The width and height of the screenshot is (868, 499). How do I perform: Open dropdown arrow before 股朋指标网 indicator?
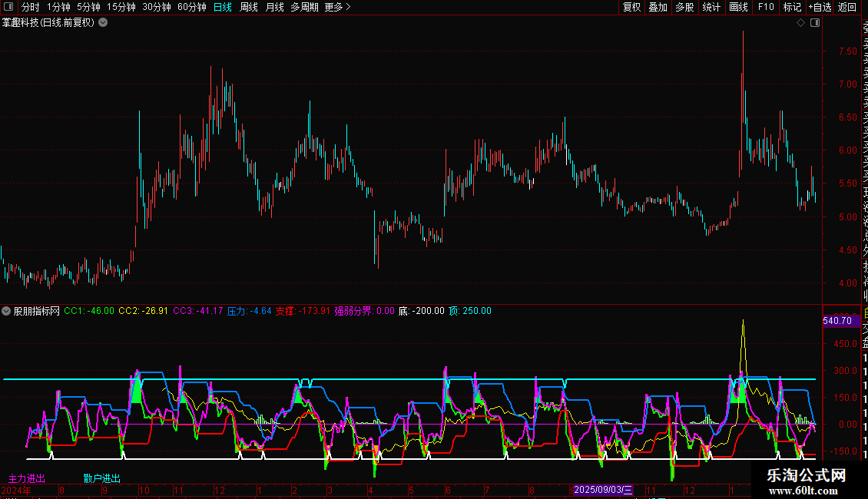6,311
